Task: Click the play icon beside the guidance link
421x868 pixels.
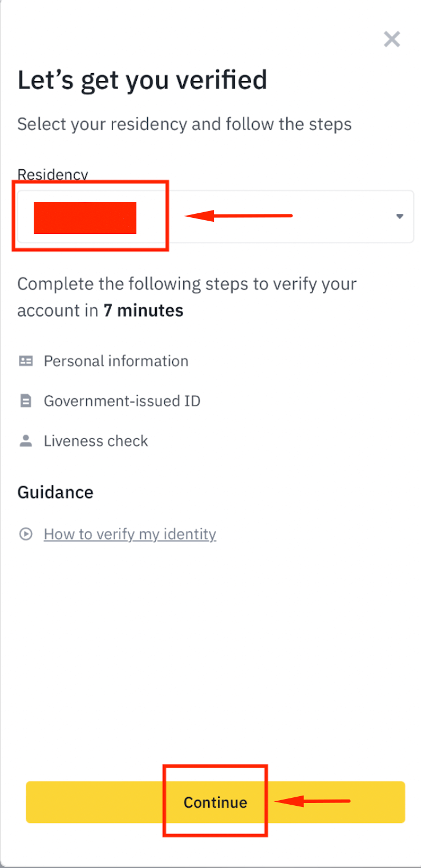Action: pos(26,534)
